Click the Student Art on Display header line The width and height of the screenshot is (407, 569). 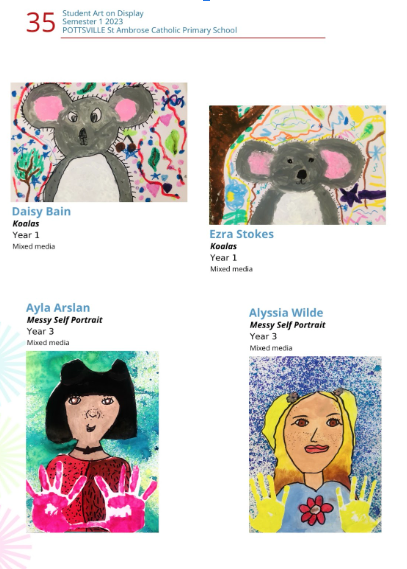(103, 13)
